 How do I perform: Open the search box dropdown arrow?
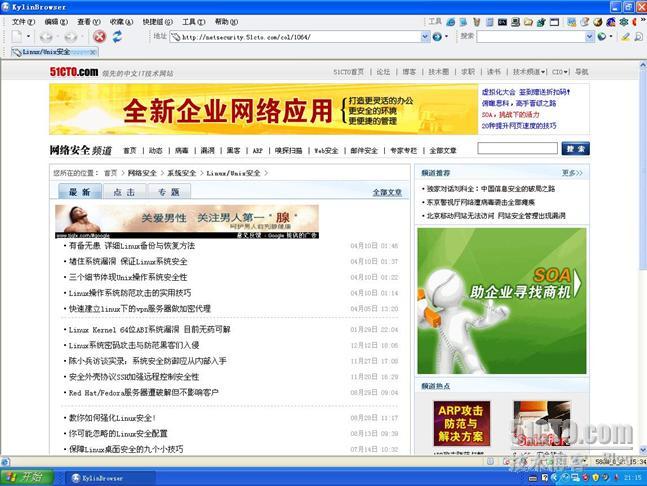tap(589, 37)
